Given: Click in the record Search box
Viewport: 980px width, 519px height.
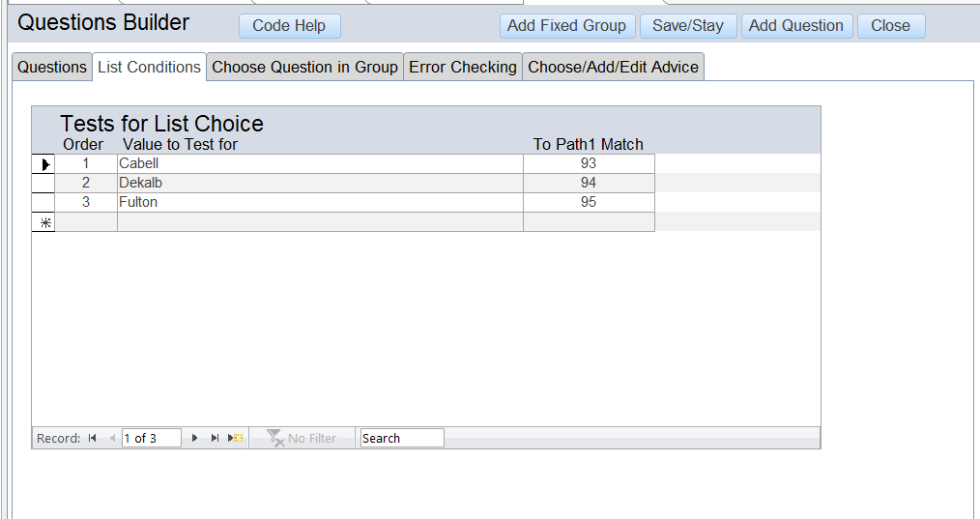Looking at the screenshot, I should click(401, 439).
